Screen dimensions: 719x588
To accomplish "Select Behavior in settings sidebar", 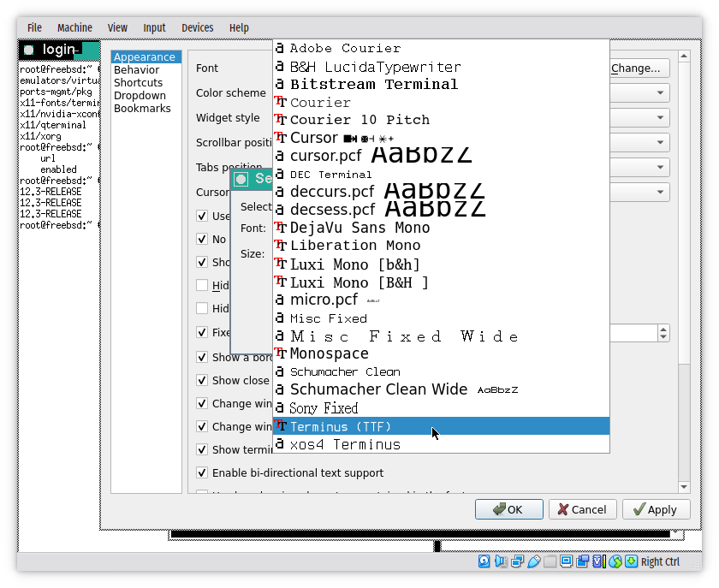I will click(136, 70).
